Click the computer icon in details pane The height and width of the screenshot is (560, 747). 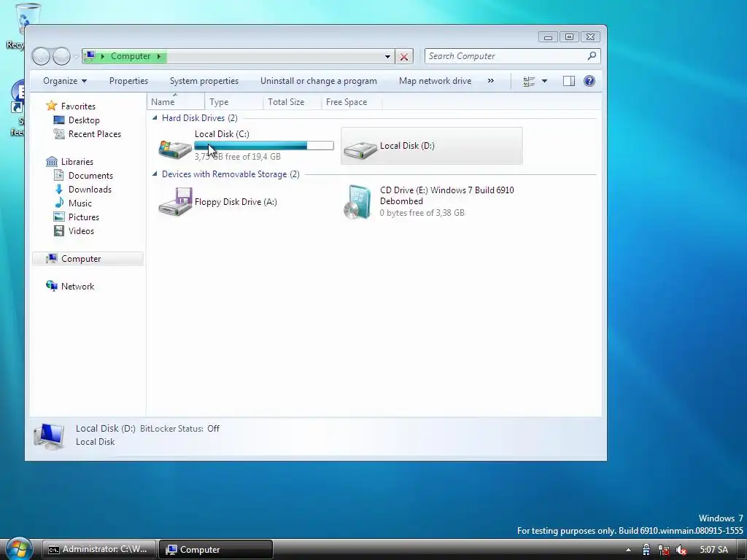click(x=49, y=436)
